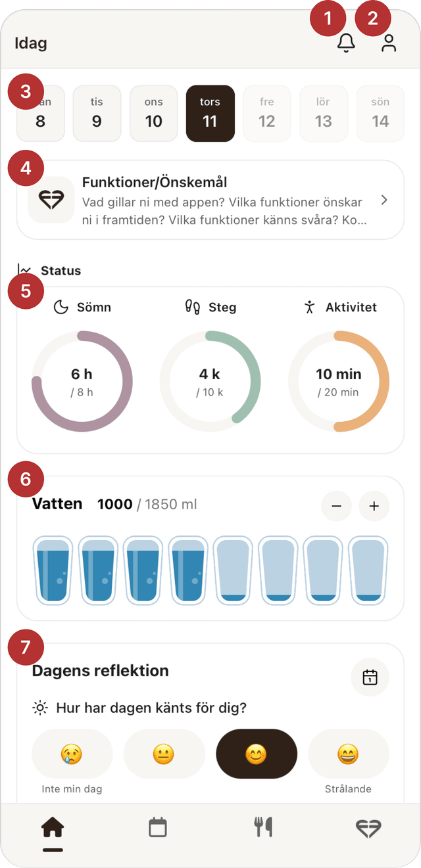Select Wednesday 10 in the week strip
This screenshot has height=868, width=421.
[154, 113]
